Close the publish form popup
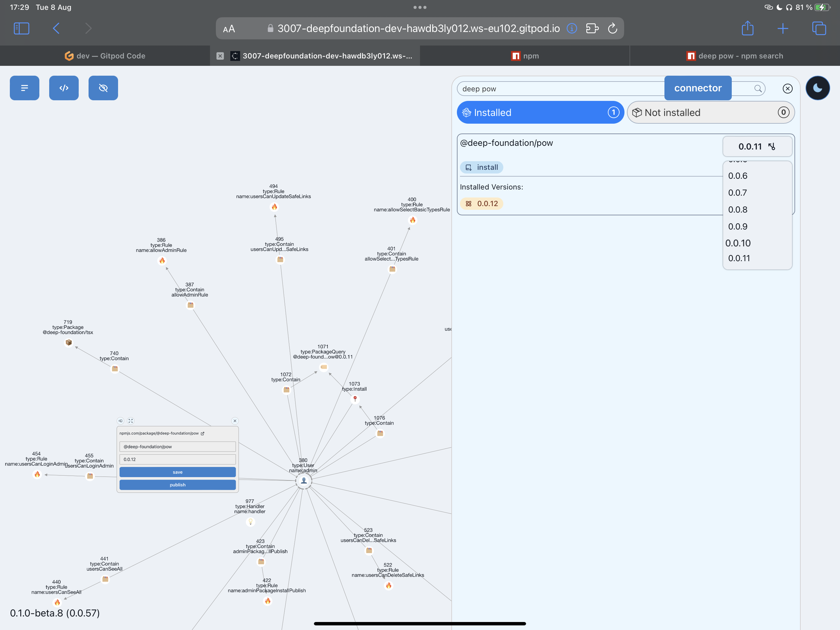 click(x=235, y=421)
